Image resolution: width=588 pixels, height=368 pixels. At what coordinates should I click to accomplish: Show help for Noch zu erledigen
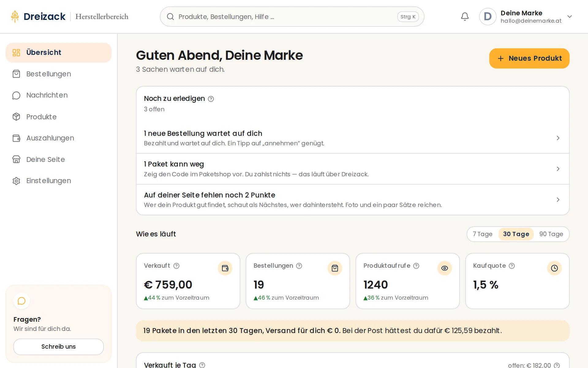(211, 99)
